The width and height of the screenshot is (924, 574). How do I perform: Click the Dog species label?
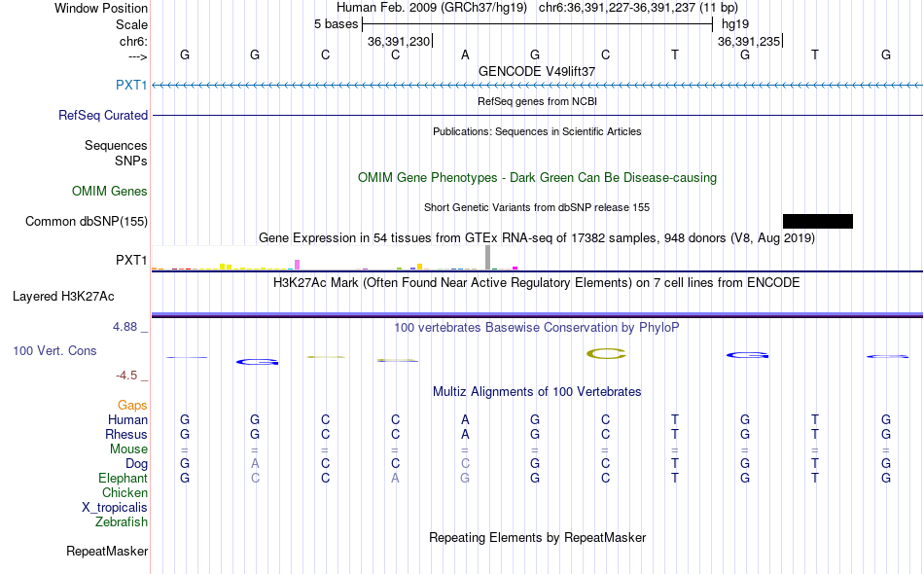point(137,464)
